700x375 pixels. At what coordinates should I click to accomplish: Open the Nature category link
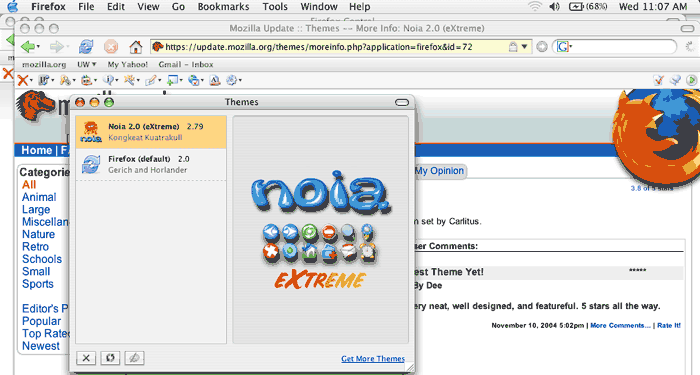(38, 234)
